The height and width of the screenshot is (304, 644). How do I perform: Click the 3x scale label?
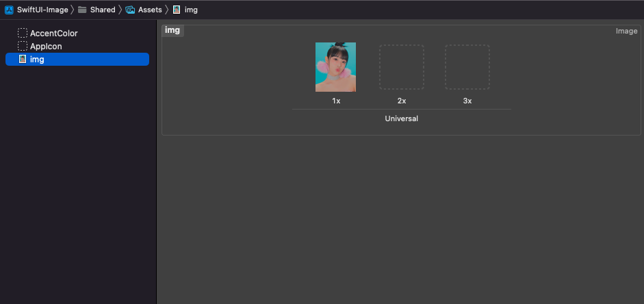point(467,101)
